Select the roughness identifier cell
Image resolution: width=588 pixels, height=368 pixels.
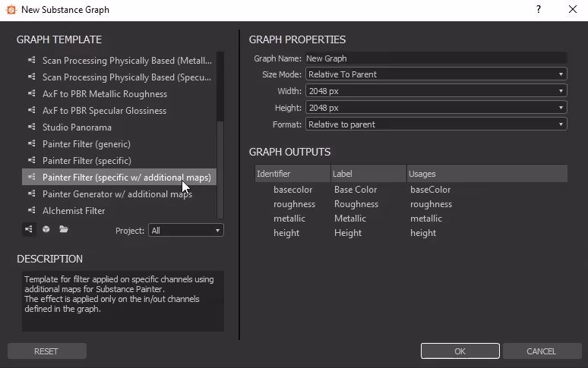[x=294, y=204]
